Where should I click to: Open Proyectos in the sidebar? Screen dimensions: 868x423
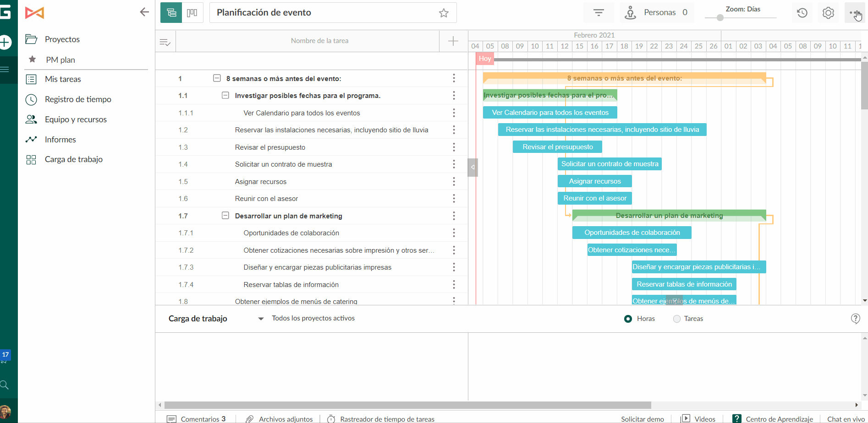pyautogui.click(x=62, y=39)
